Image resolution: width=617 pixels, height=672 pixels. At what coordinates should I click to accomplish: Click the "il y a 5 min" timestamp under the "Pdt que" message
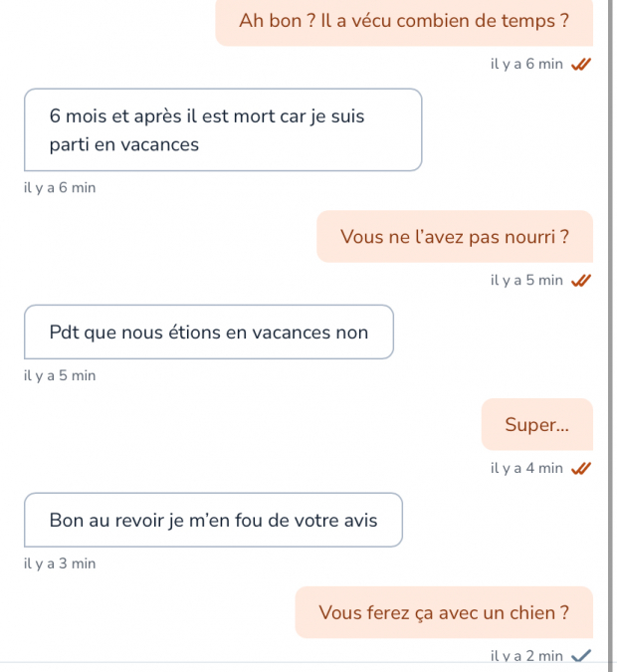pos(60,376)
